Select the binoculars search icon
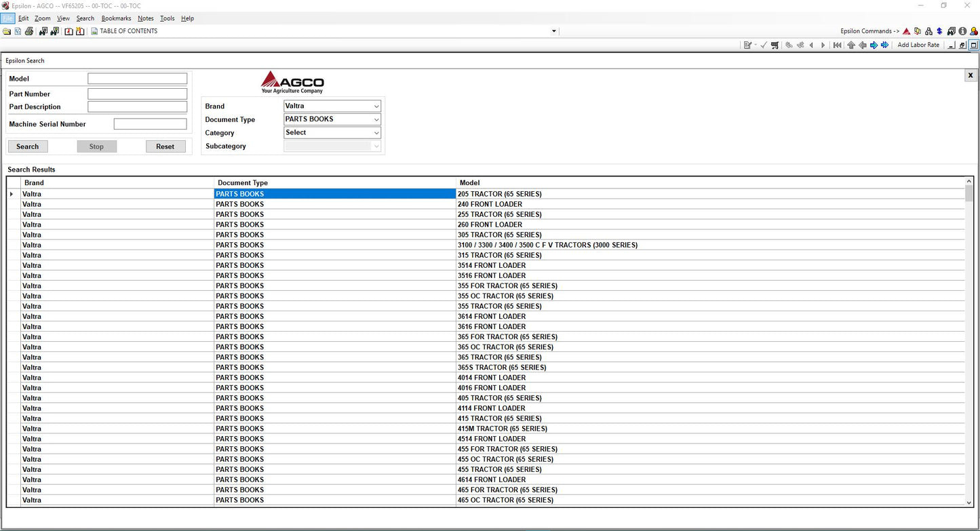This screenshot has width=980, height=531. (43, 31)
